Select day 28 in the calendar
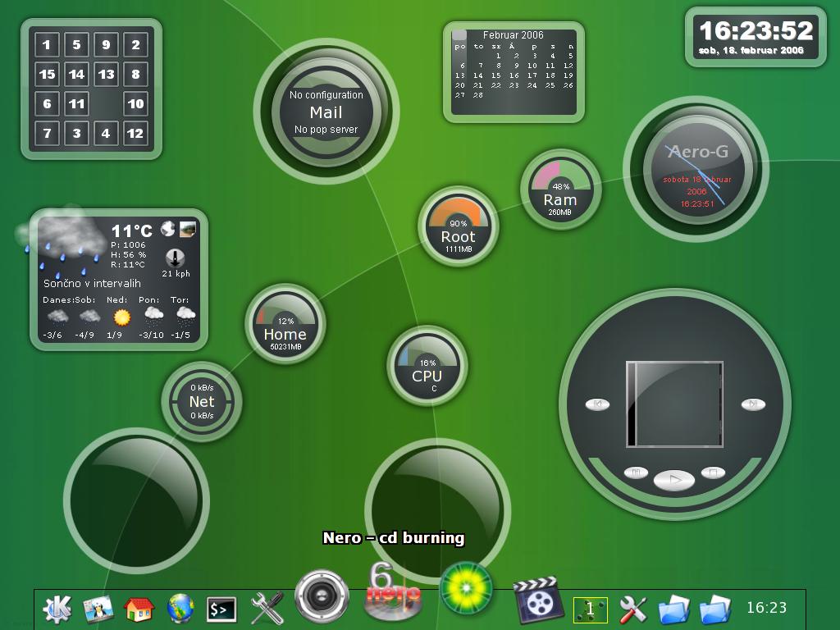Screen dimensions: 840x630 pyautogui.click(x=478, y=95)
